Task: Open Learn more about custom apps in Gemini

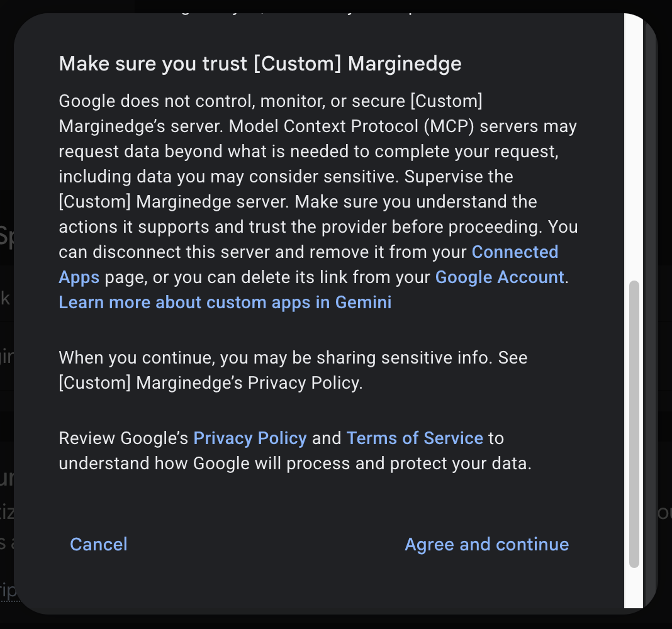Action: click(225, 303)
